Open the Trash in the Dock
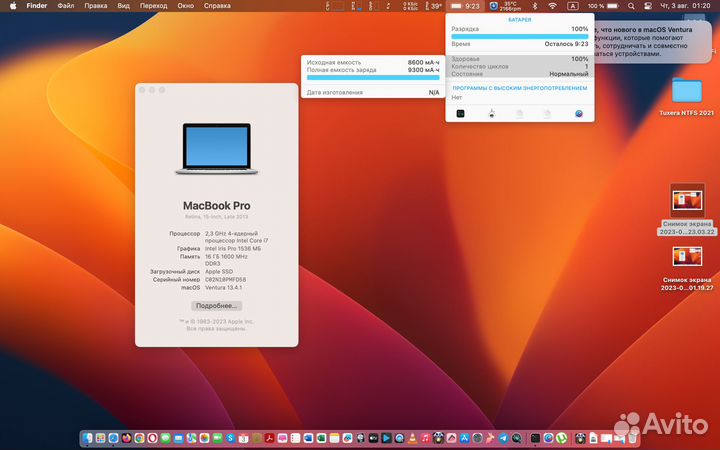720x450 pixels. [632, 438]
